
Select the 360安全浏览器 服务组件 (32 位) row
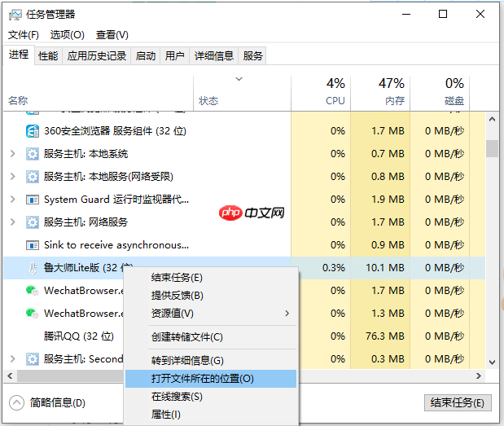(x=244, y=131)
